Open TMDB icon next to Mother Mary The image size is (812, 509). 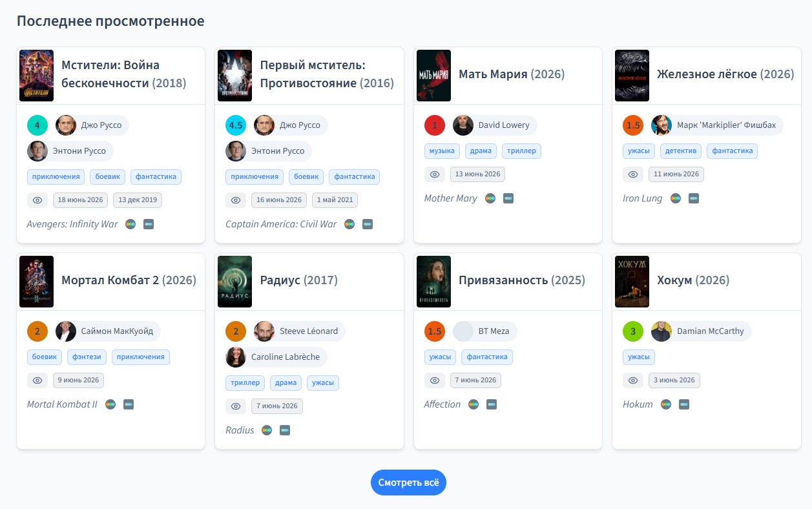[508, 198]
